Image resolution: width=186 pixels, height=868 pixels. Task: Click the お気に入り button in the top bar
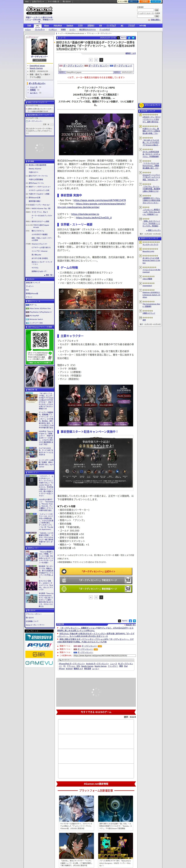133,1
